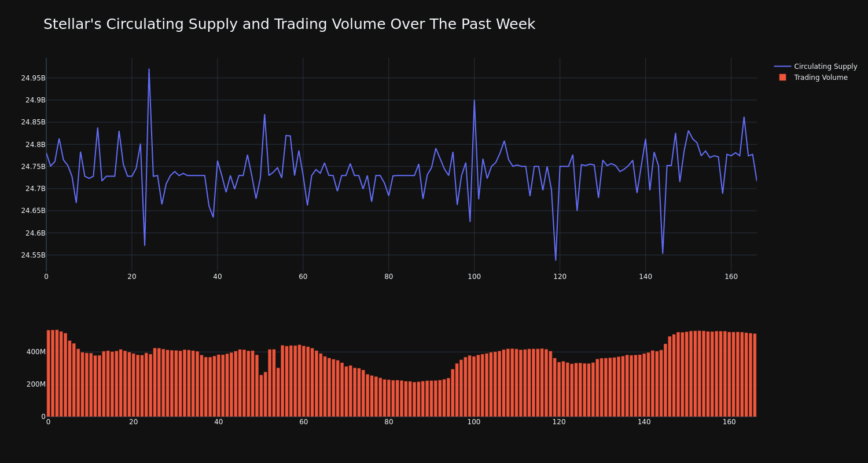Select the 24.55B y-axis label
This screenshot has width=868, height=463.
[x=33, y=255]
